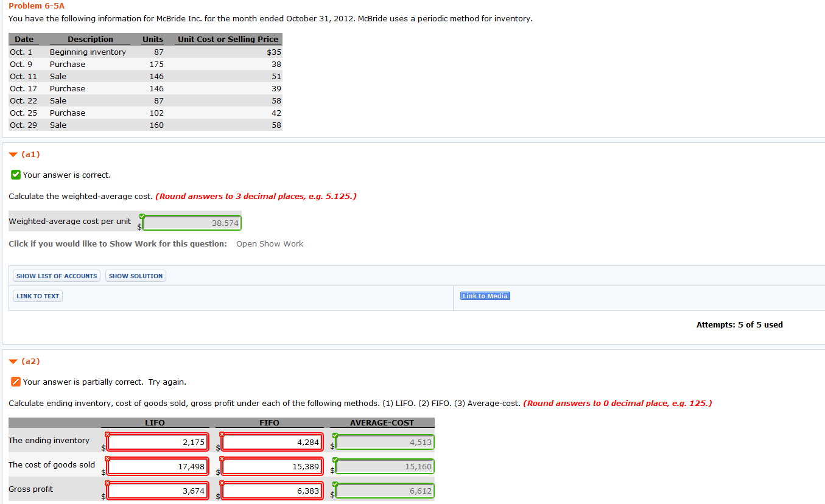Image resolution: width=825 pixels, height=504 pixels.
Task: Select Average-cost gross profit field 6,612
Action: point(384,491)
